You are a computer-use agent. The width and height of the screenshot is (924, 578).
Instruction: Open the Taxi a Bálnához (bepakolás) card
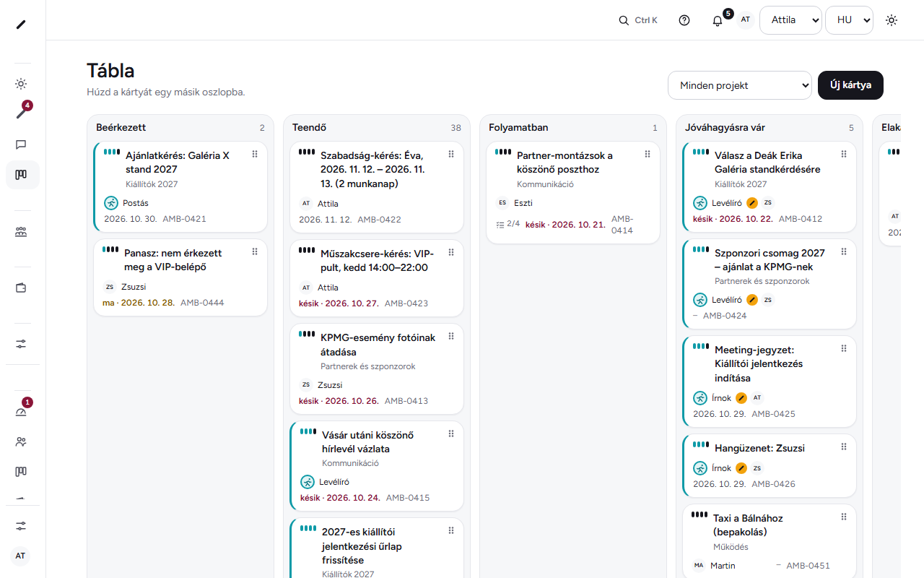[770, 542]
